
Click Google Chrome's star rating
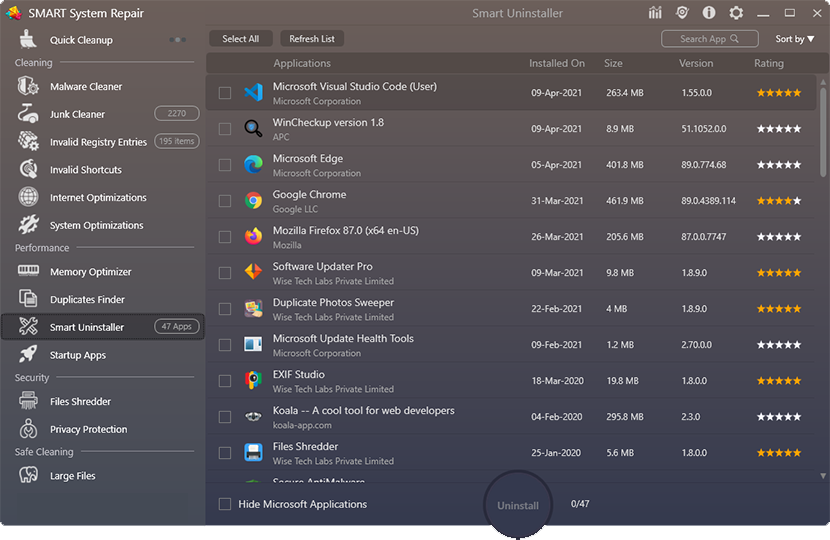pyautogui.click(x=779, y=201)
